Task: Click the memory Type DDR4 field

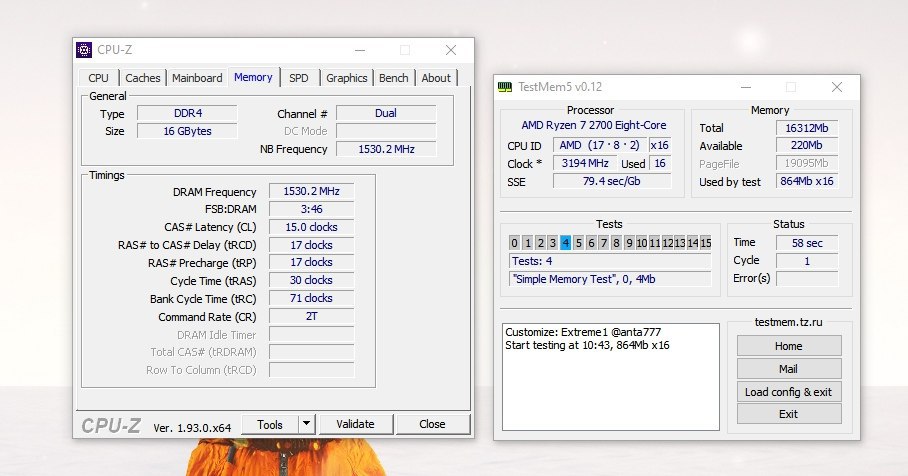Action: tap(188, 113)
